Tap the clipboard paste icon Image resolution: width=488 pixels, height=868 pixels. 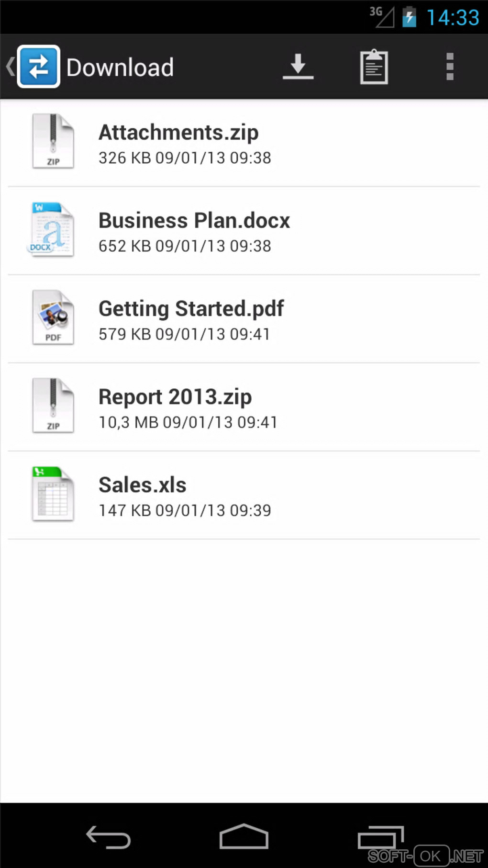tap(374, 67)
